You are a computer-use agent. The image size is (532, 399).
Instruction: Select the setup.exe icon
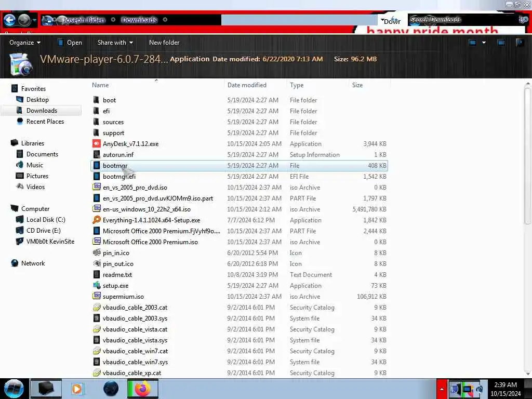(x=97, y=285)
